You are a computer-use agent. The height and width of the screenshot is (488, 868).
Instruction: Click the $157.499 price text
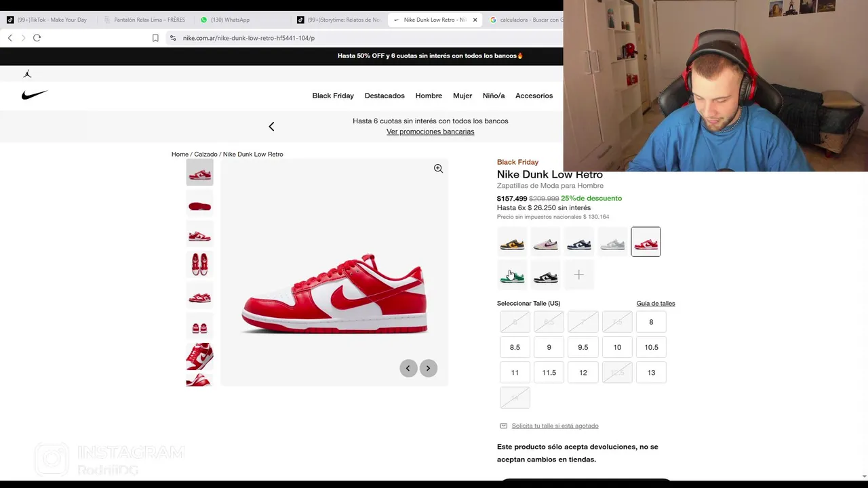(x=512, y=199)
